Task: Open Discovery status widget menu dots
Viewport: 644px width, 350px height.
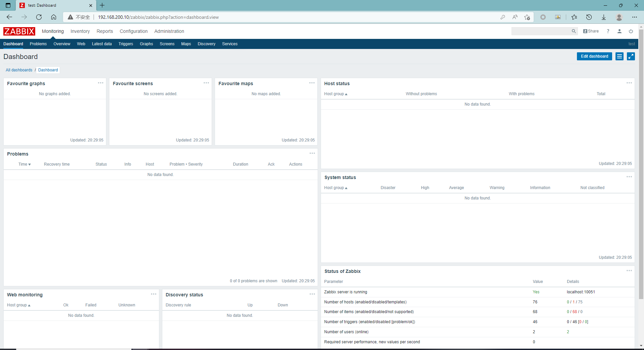Action: click(312, 294)
